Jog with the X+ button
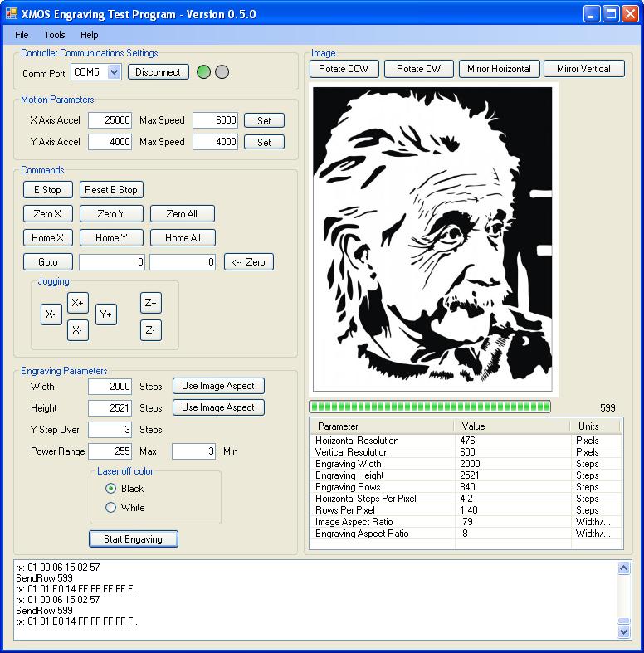The height and width of the screenshot is (653, 644). click(x=78, y=303)
